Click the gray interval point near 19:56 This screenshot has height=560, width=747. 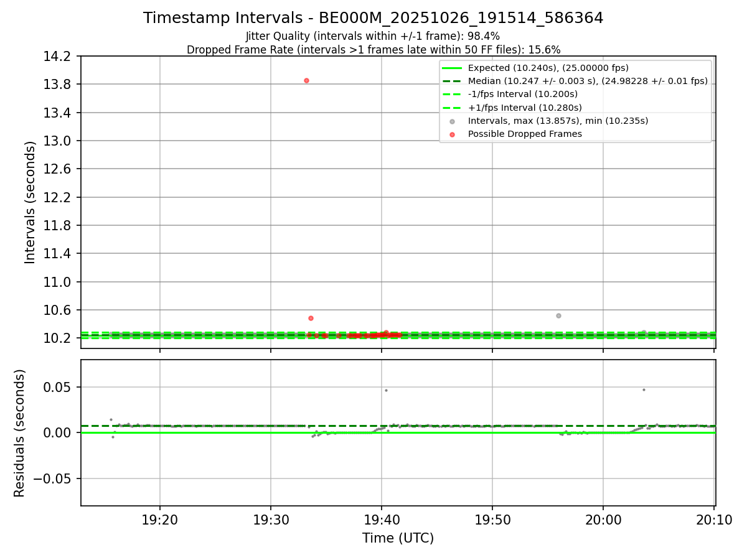click(558, 315)
